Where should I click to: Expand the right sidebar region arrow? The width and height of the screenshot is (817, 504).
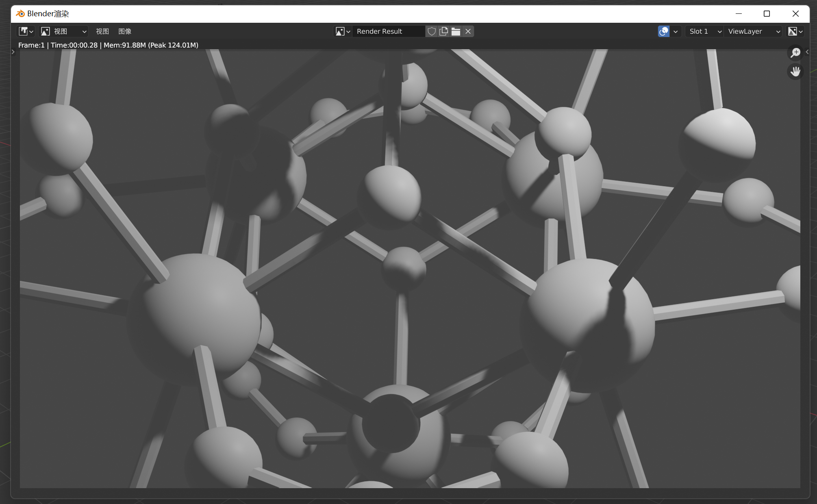pyautogui.click(x=807, y=52)
